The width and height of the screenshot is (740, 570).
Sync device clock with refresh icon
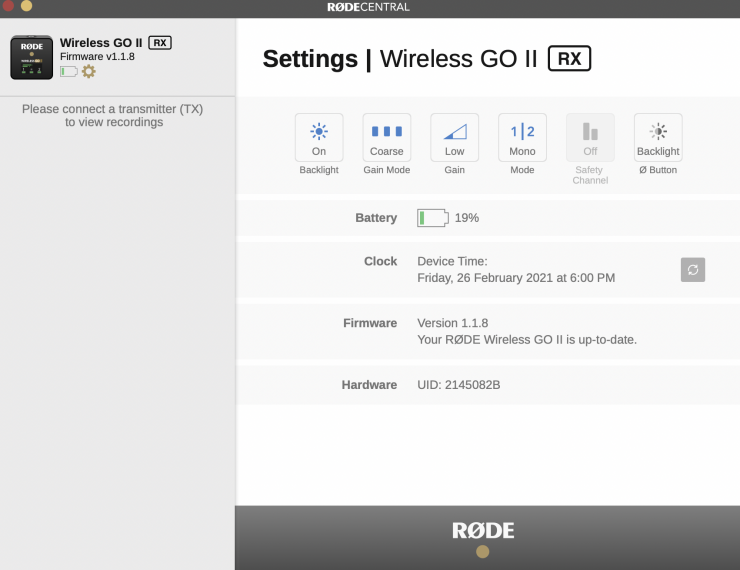pos(692,270)
